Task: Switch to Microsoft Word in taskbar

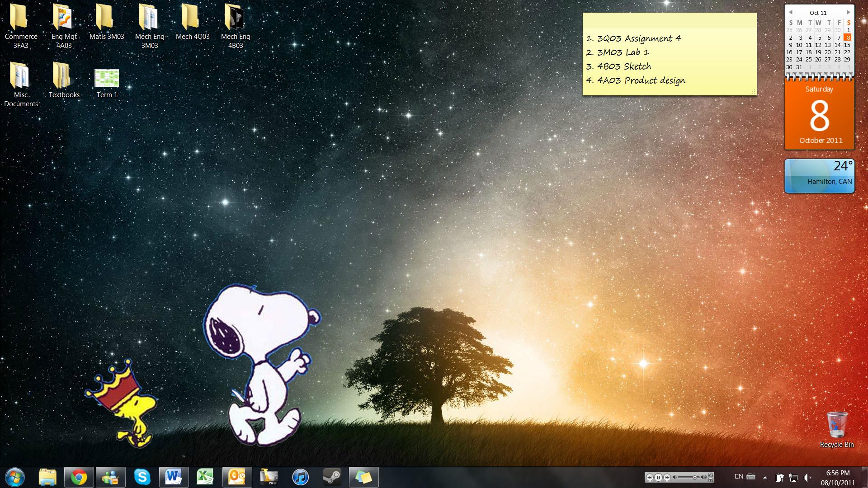Action: (174, 477)
